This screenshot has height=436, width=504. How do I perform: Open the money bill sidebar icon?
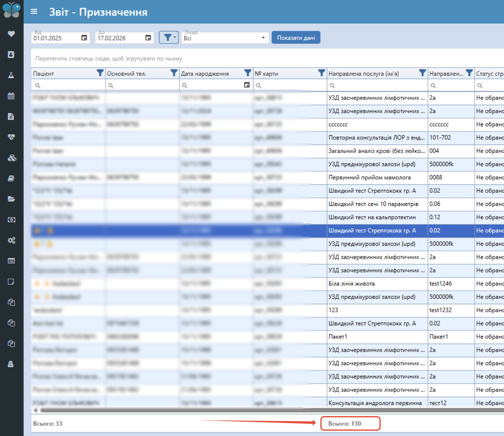pyautogui.click(x=11, y=220)
